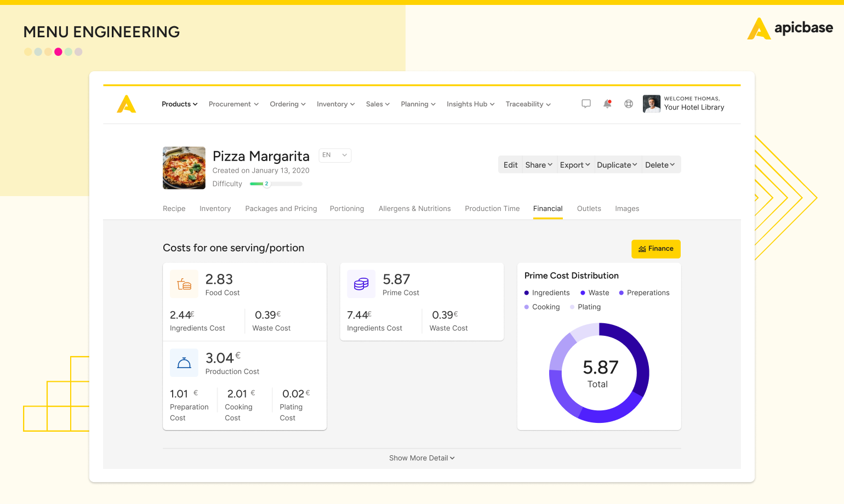Click Created on January 13, 2020 text
This screenshot has width=844, height=504.
tap(261, 171)
